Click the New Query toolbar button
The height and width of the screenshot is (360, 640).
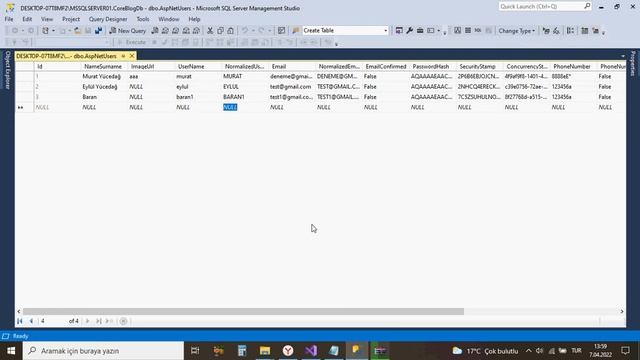(128, 31)
